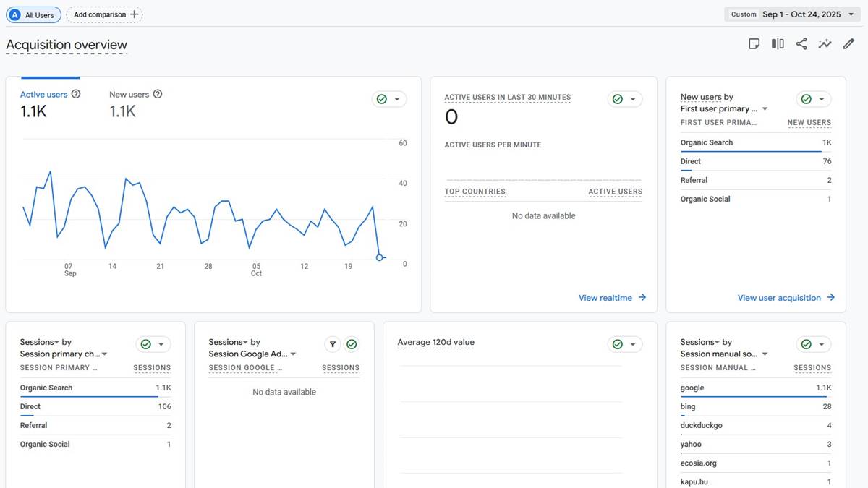Expand the First user primary dimension dropdown
Screen dimensions: 868x488
(x=765, y=109)
